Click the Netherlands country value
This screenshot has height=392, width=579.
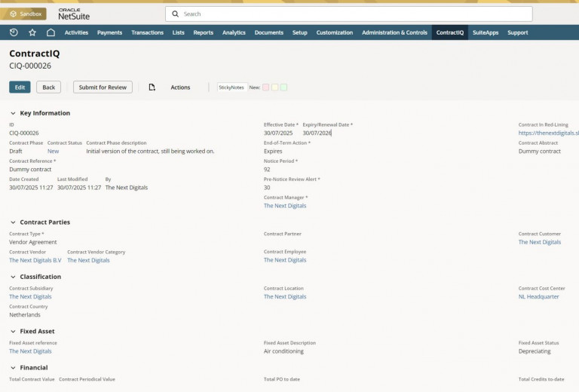coord(25,315)
